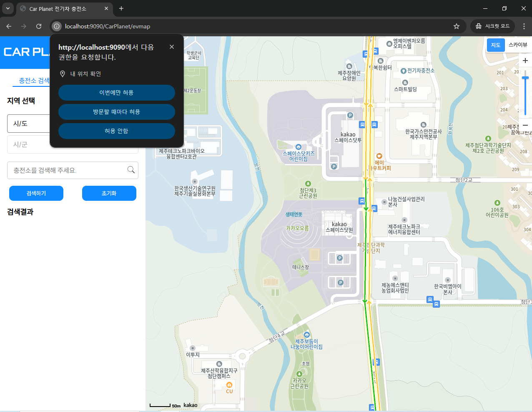
Task: Go forward in the browser
Action: (24, 26)
